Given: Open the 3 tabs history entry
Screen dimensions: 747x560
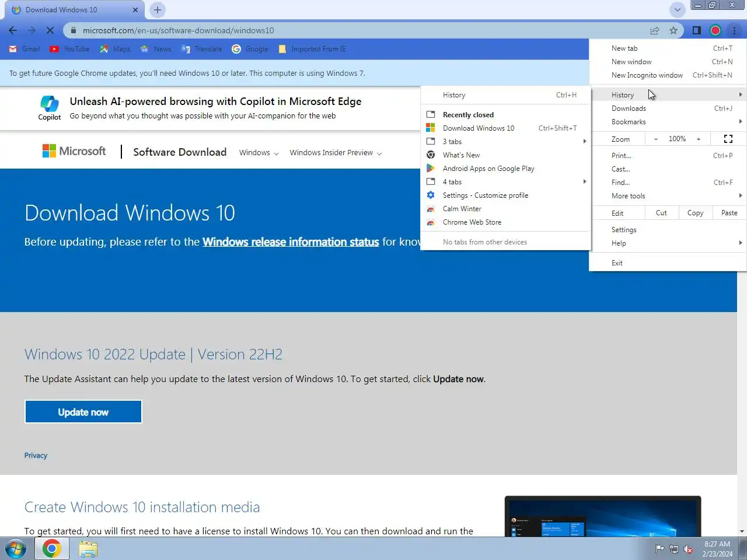Looking at the screenshot, I should 505,142.
